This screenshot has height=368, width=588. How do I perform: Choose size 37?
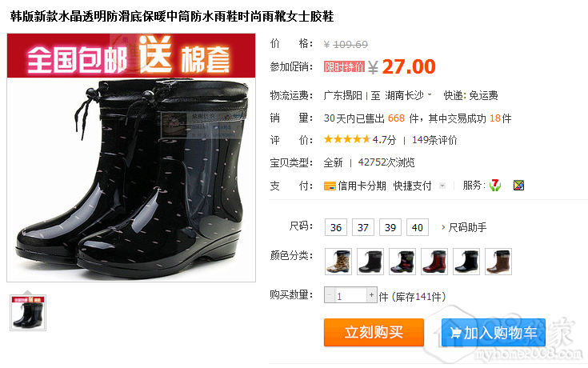click(x=363, y=227)
